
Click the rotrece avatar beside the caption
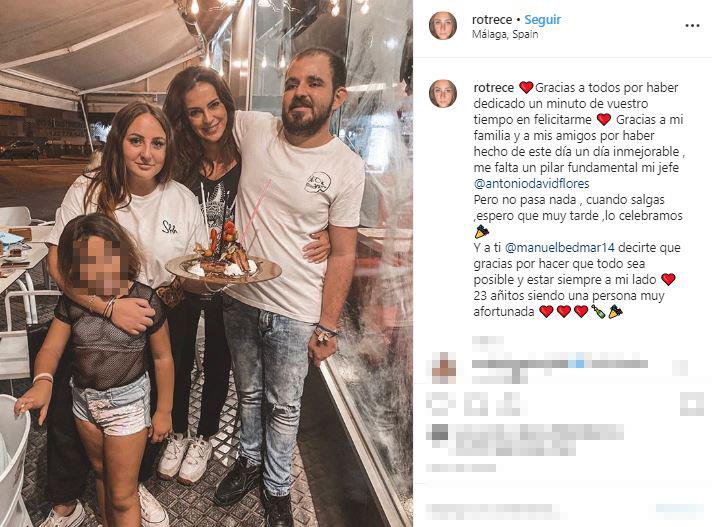pos(443,94)
